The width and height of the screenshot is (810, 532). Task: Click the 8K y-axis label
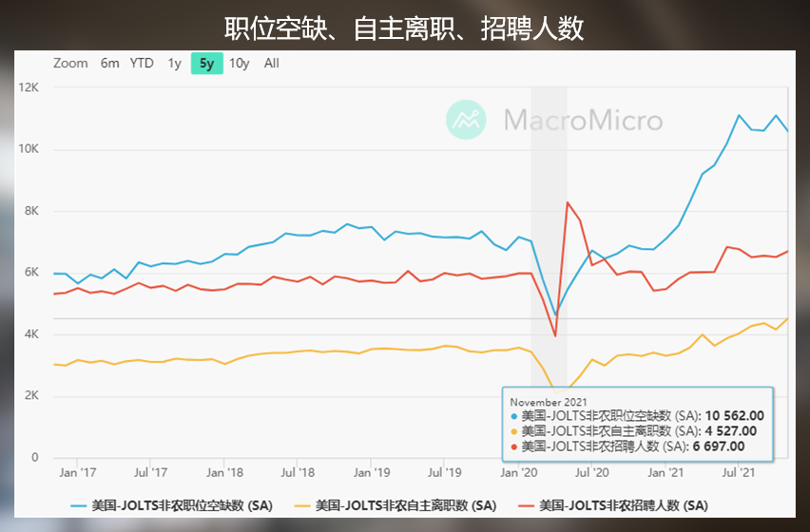(x=31, y=211)
